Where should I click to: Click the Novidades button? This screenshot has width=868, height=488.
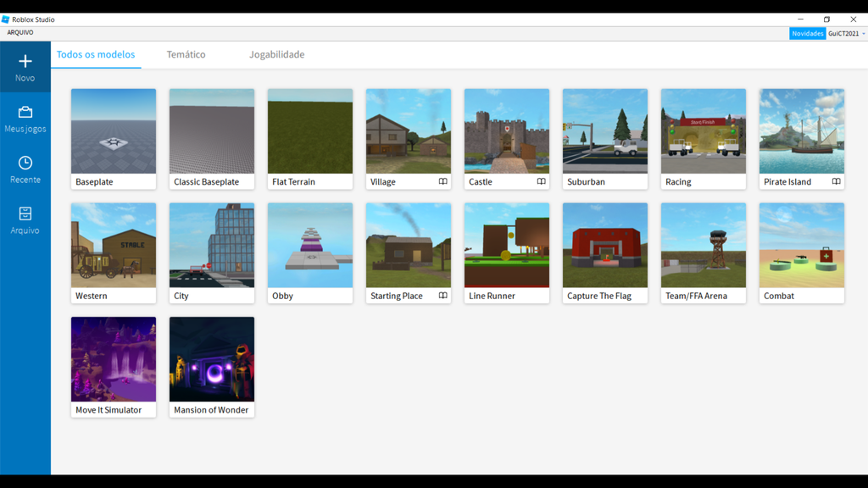[x=807, y=34]
